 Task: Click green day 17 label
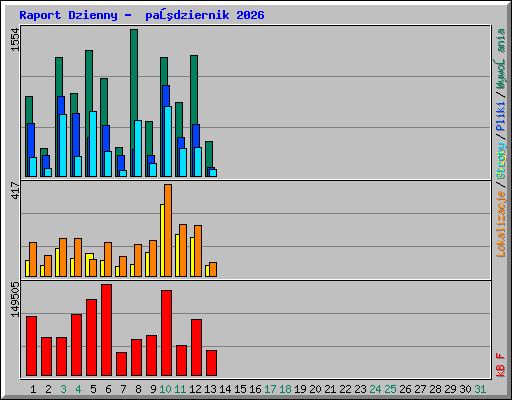[x=270, y=389]
